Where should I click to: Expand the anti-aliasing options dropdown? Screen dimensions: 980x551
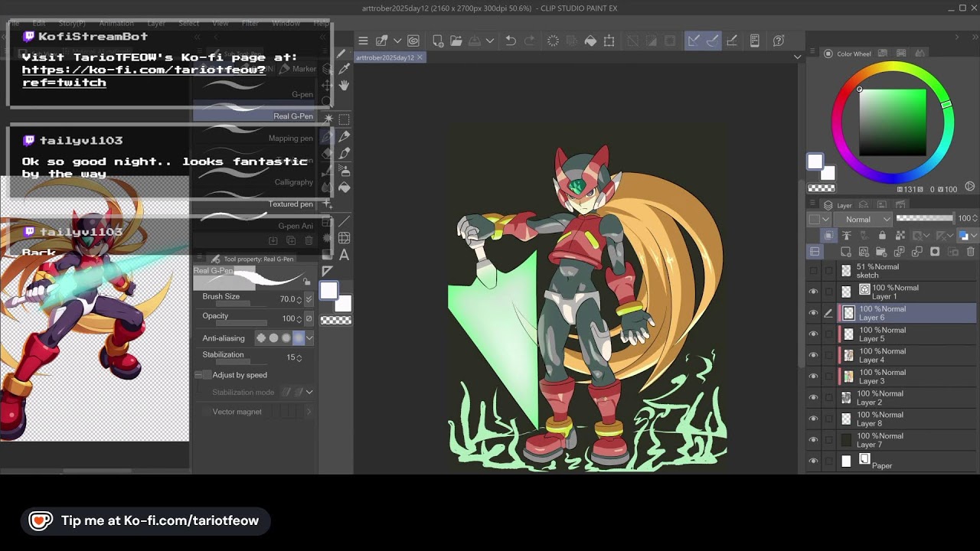[x=309, y=337]
